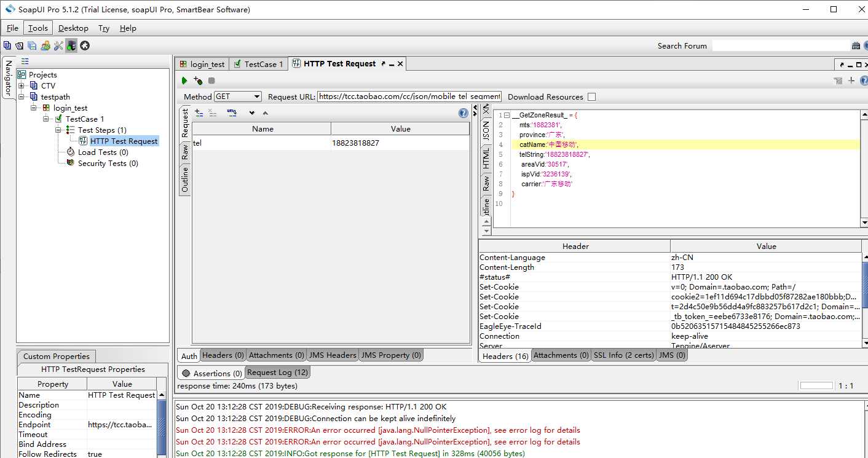
Task: Undock the HTTP Test Request tab with arrow icon
Action: pos(384,64)
